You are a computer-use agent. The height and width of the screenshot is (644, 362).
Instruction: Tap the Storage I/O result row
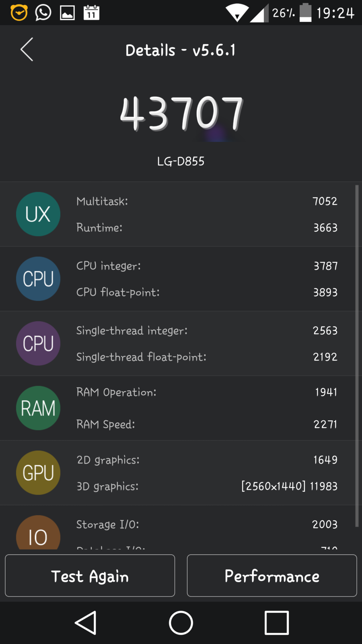point(207,524)
